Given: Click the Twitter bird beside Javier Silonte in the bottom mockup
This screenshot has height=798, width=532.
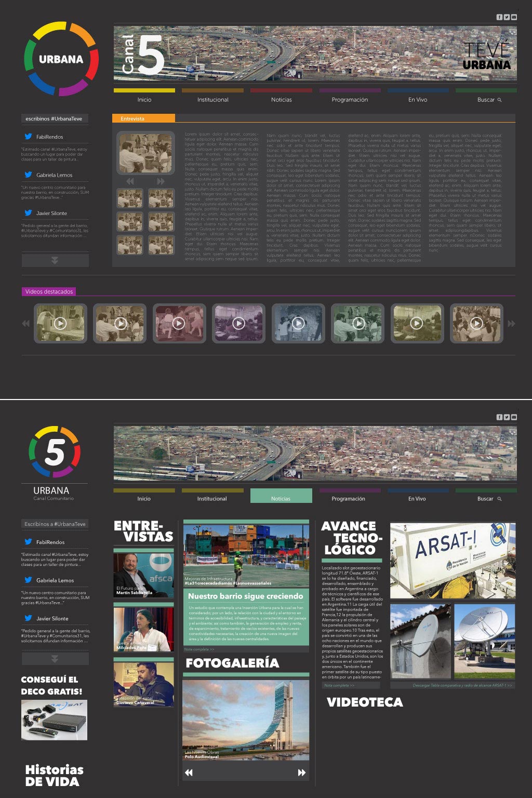Looking at the screenshot, I should [x=28, y=618].
